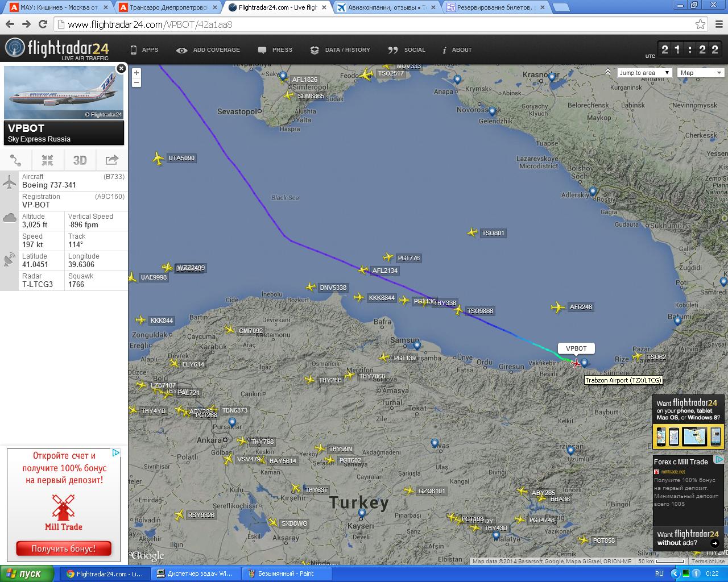Collapse map controls with double chevron
Viewport: 728px width, 582px height.
[608, 72]
